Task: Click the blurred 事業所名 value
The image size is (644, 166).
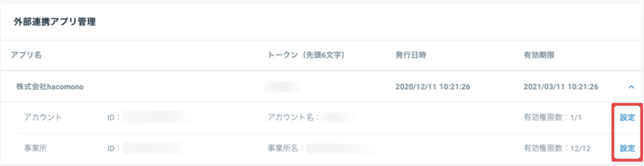Action: 341,148
